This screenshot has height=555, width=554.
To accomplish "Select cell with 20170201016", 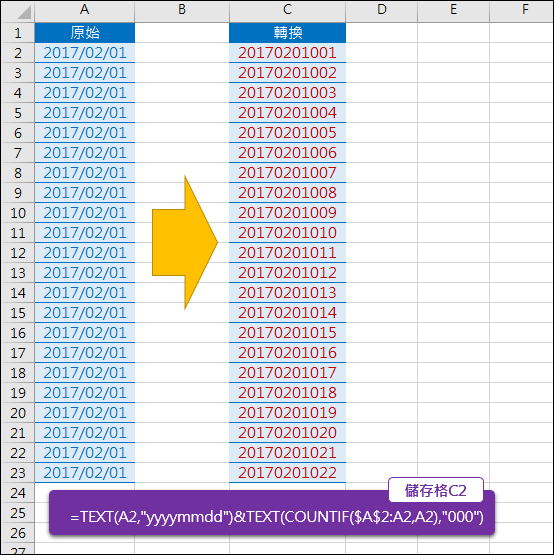I will click(x=287, y=353).
